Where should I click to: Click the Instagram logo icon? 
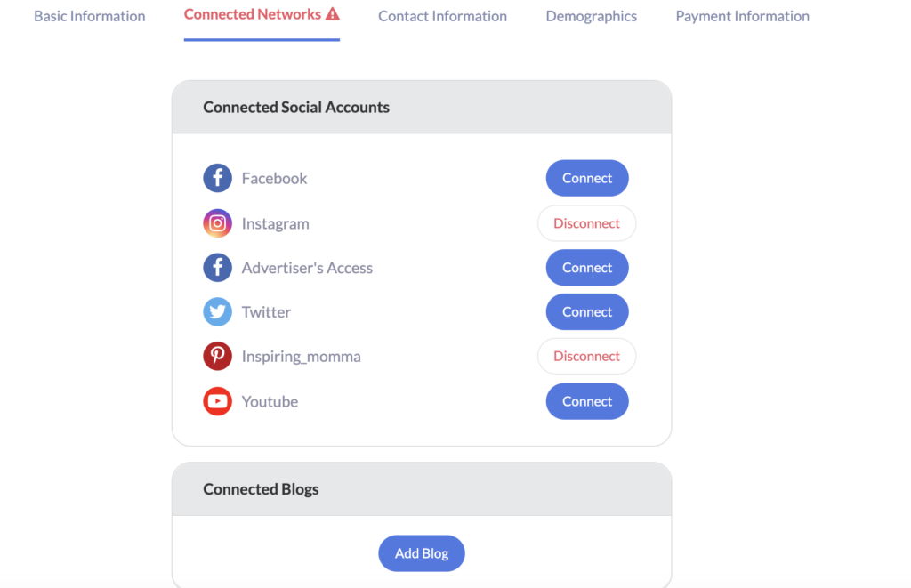217,223
